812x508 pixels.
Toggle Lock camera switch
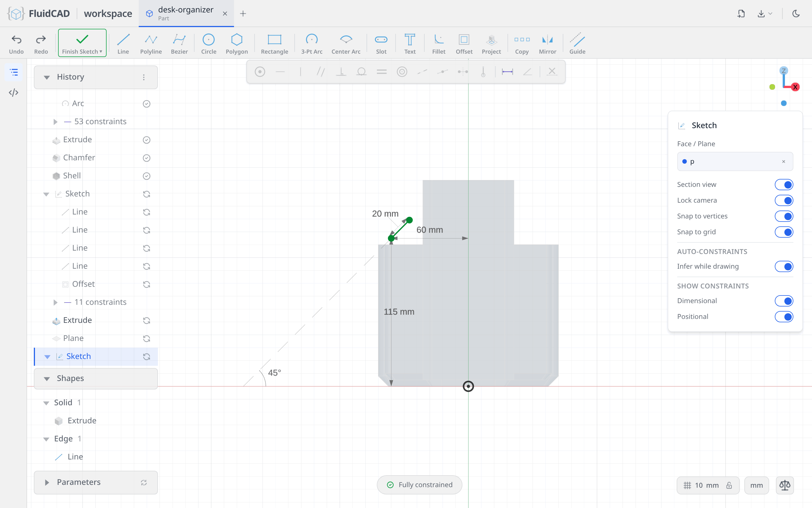[x=784, y=200]
